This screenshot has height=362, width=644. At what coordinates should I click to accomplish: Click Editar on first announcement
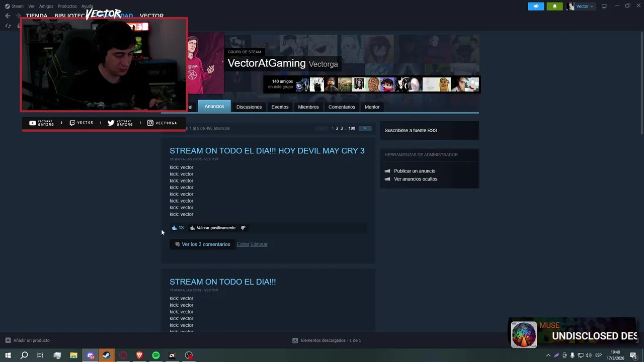coord(243,244)
